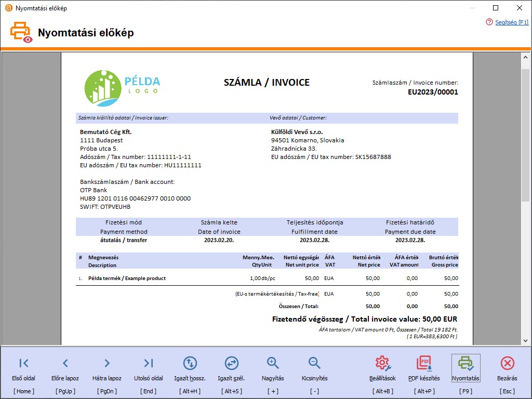Click the Nettó egységár column header

(x=301, y=258)
